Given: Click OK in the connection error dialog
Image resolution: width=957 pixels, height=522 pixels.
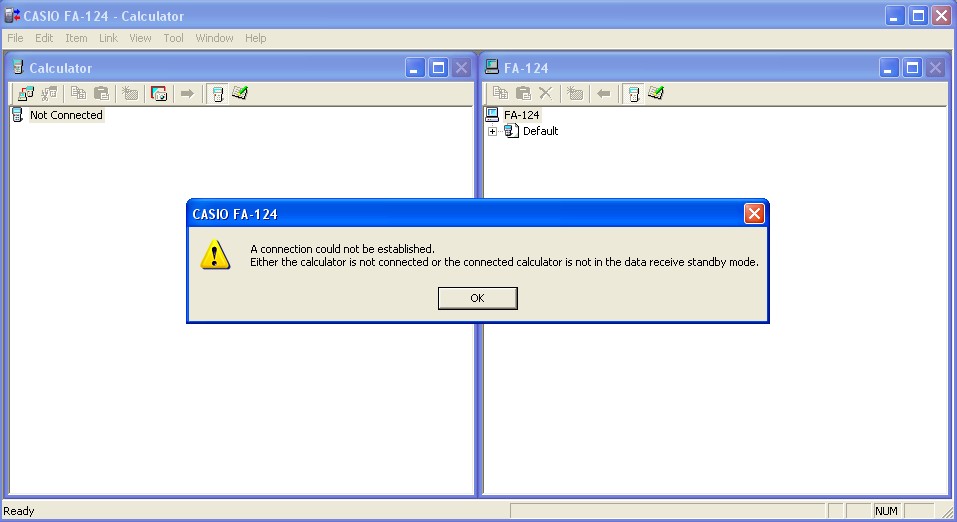Looking at the screenshot, I should point(477,298).
